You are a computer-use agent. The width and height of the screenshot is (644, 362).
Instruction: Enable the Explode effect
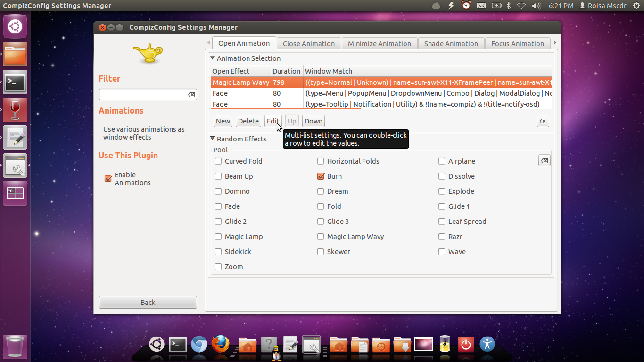click(x=442, y=191)
